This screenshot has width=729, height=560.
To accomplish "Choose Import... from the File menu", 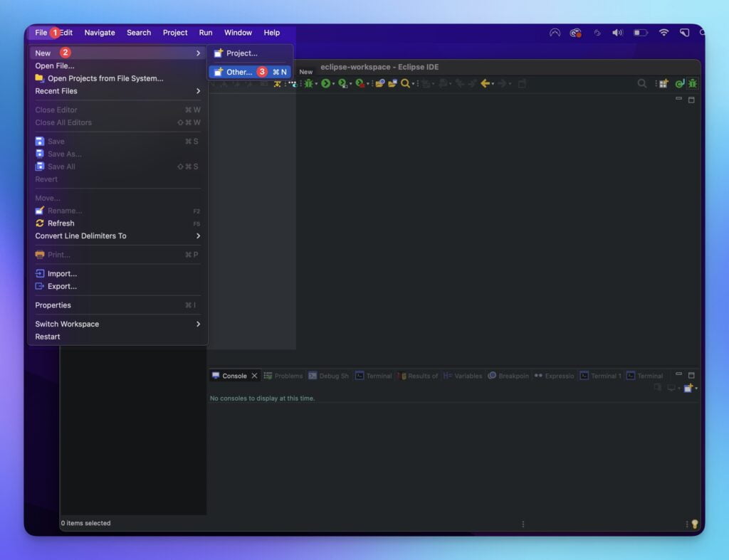I will tap(117, 274).
